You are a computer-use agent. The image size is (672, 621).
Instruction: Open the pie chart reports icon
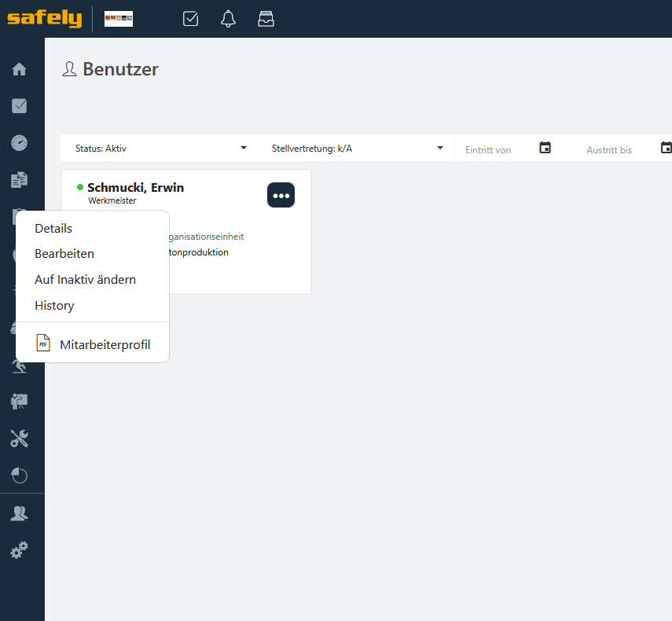[x=20, y=476]
